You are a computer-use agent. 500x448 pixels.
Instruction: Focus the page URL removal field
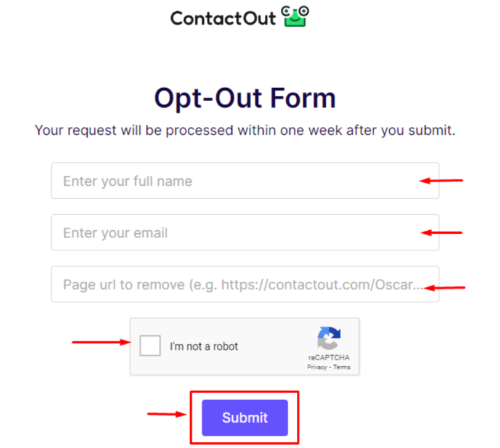click(245, 284)
